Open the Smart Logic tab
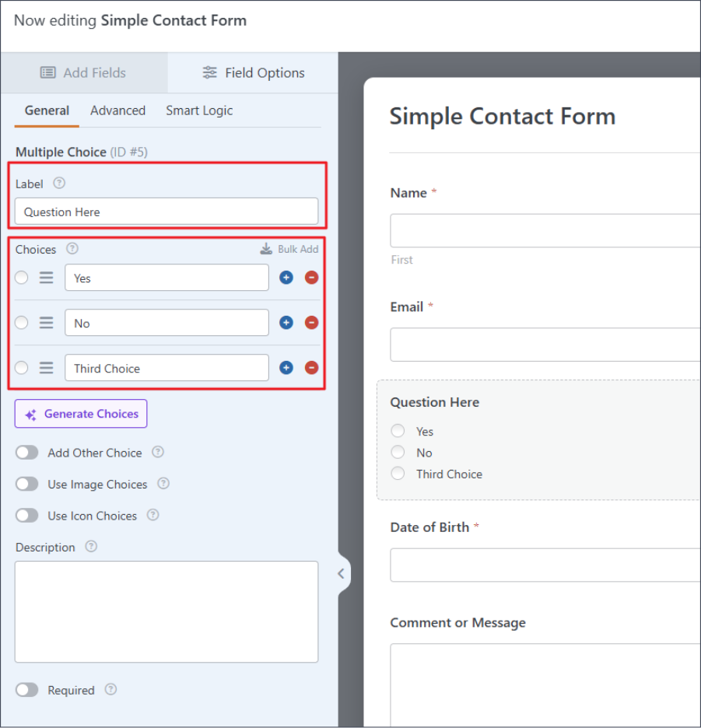Screen dimensions: 701x728 (x=199, y=110)
